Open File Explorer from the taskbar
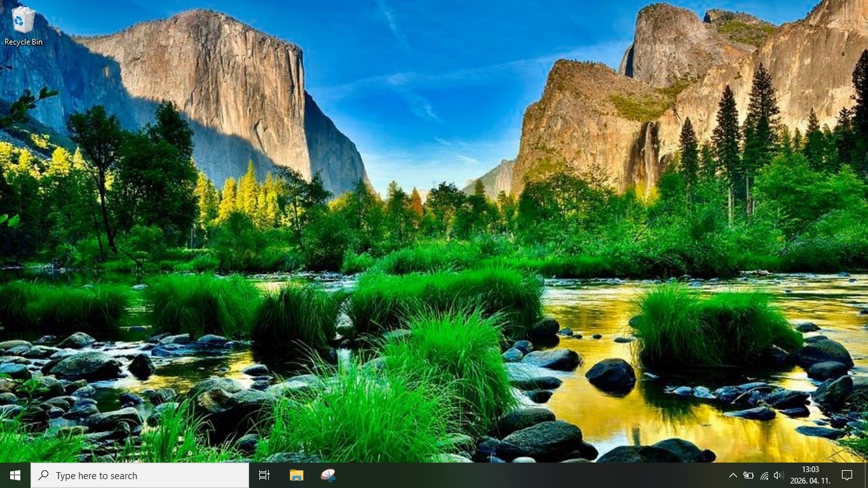 [296, 475]
